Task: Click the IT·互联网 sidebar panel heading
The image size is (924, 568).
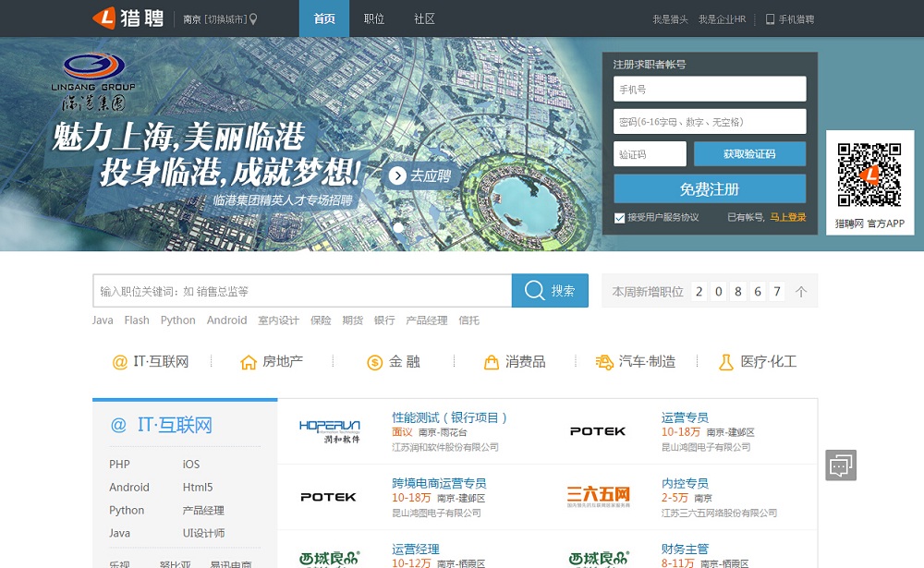Action: pos(162,425)
